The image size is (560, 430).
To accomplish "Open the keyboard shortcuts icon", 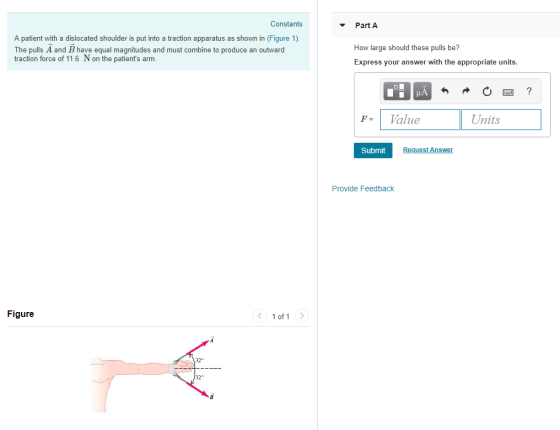I will 508,92.
